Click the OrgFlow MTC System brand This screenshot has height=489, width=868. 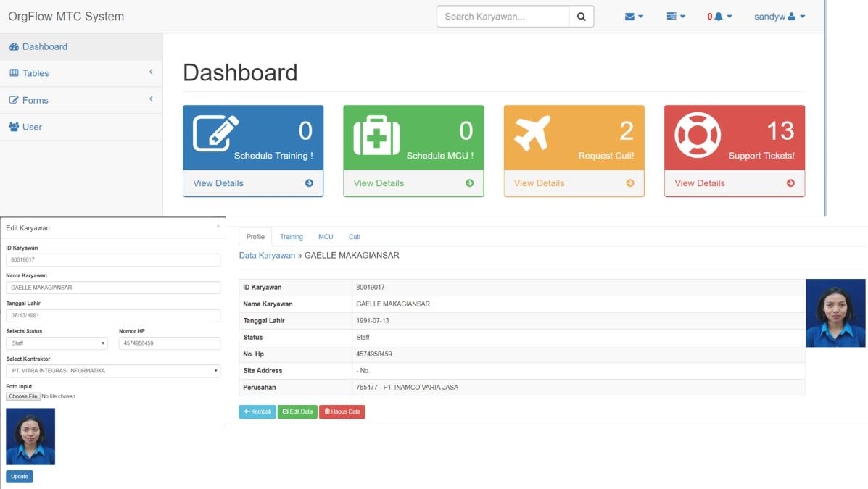[66, 17]
